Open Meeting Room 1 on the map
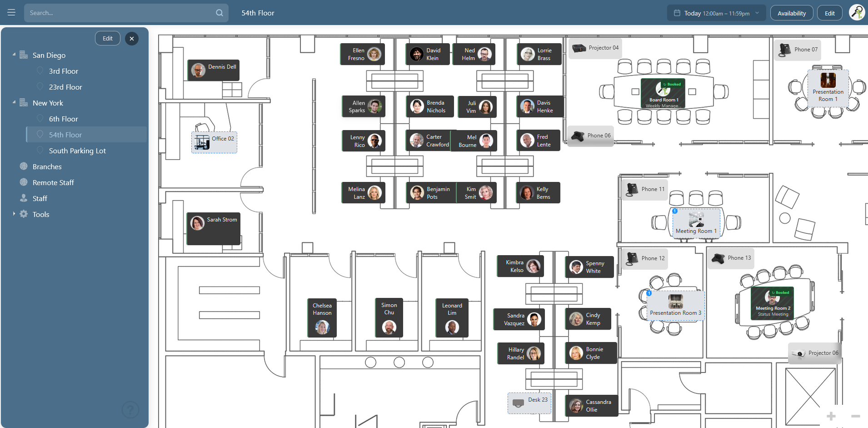 click(x=696, y=223)
